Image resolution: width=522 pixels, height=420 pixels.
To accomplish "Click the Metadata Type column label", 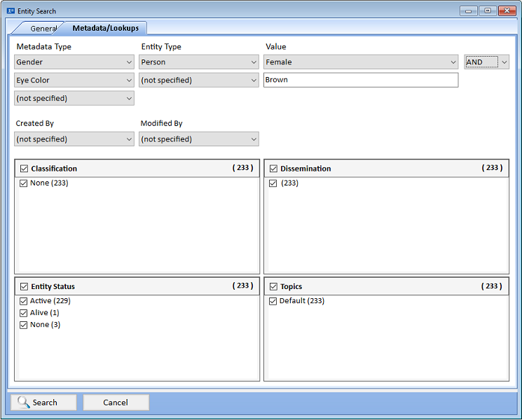I will pyautogui.click(x=44, y=47).
